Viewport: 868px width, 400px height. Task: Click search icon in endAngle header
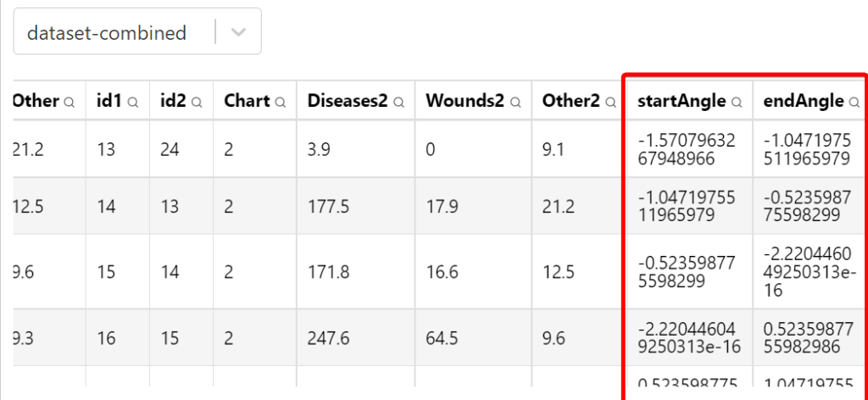click(x=854, y=102)
